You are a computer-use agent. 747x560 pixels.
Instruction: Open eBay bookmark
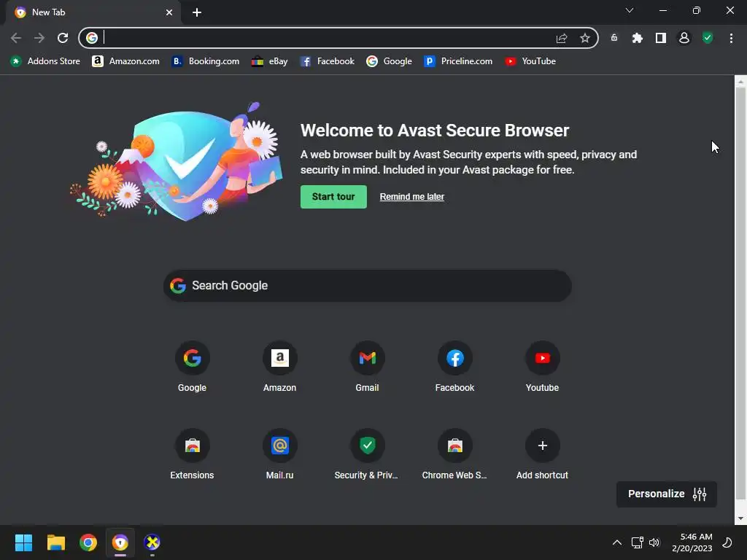click(x=270, y=61)
